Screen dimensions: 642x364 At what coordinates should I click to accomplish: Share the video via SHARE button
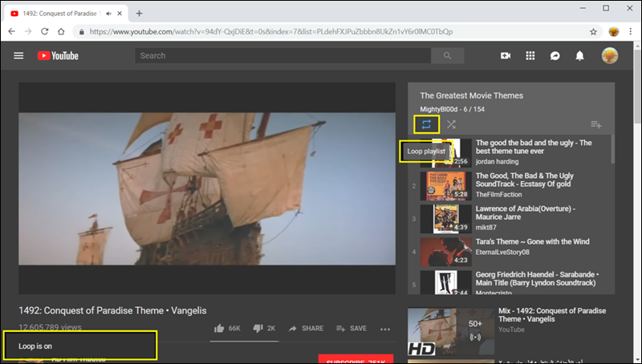click(x=306, y=329)
